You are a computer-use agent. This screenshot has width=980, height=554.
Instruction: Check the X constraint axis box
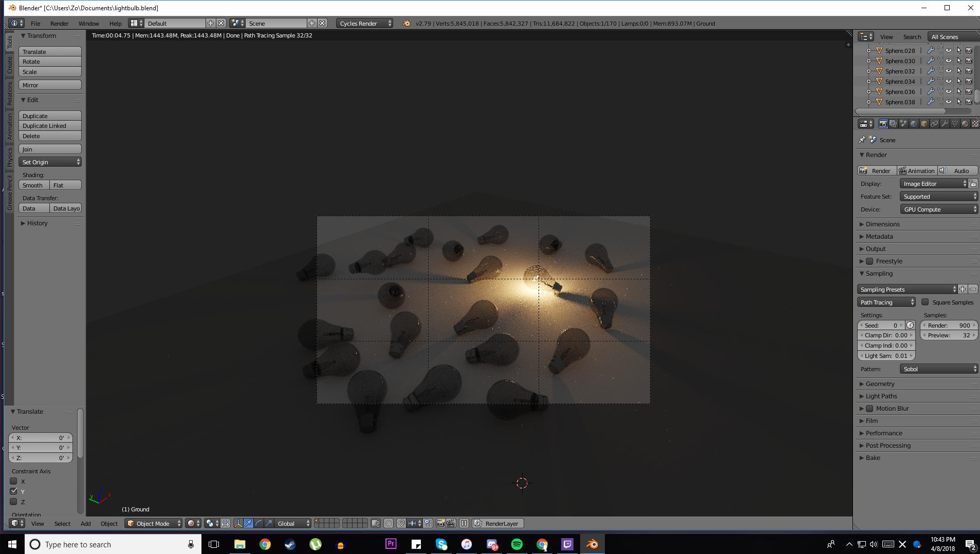[14, 481]
